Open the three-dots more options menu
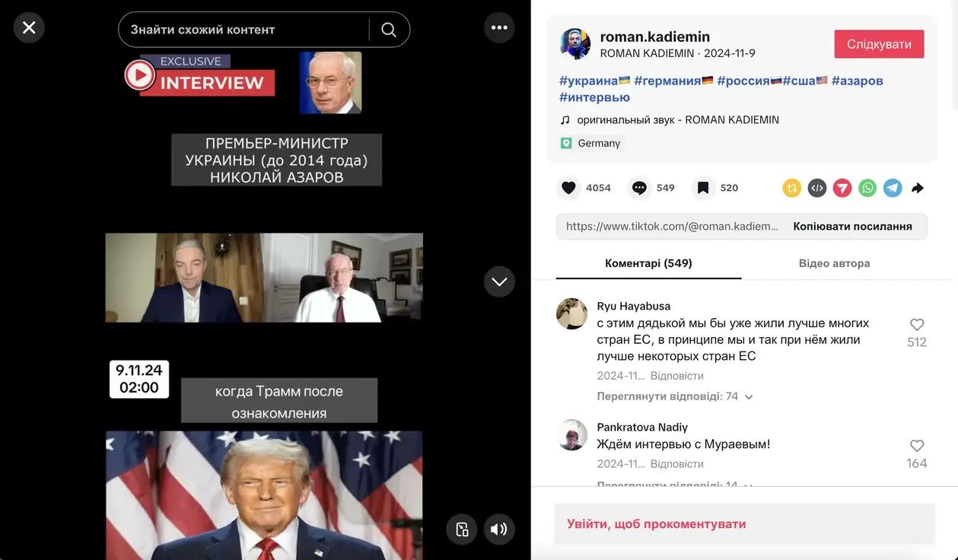Viewport: 958px width, 560px height. 499,28
